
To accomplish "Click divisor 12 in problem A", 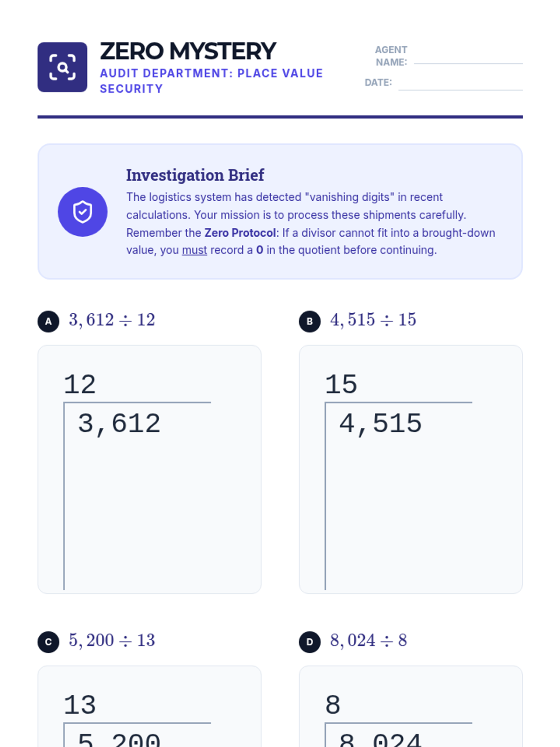I will click(x=80, y=385).
